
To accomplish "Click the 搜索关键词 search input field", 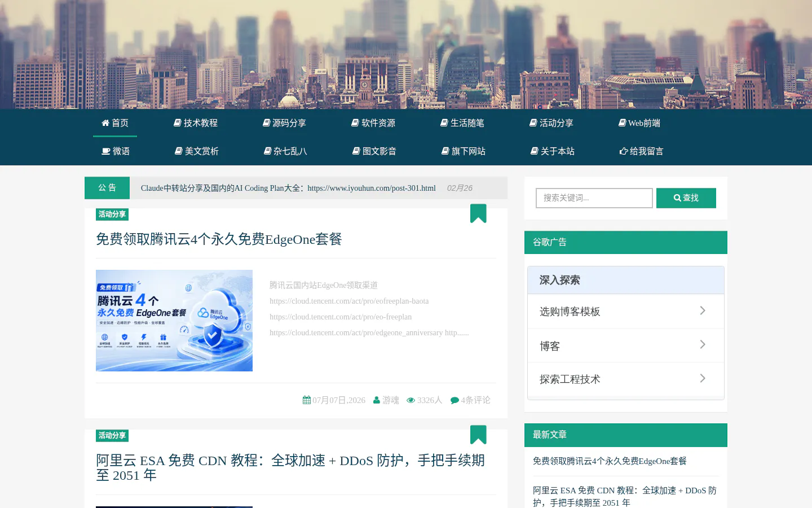I will point(594,198).
